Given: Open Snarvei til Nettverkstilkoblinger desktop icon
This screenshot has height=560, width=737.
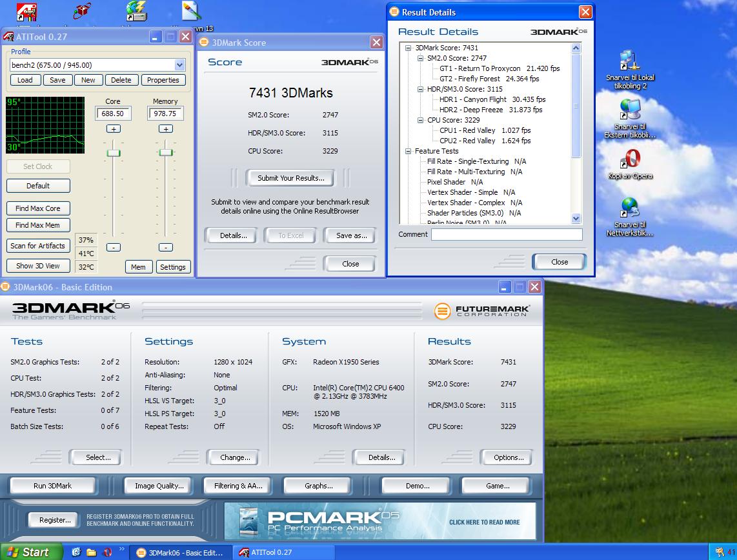Looking at the screenshot, I should click(630, 217).
